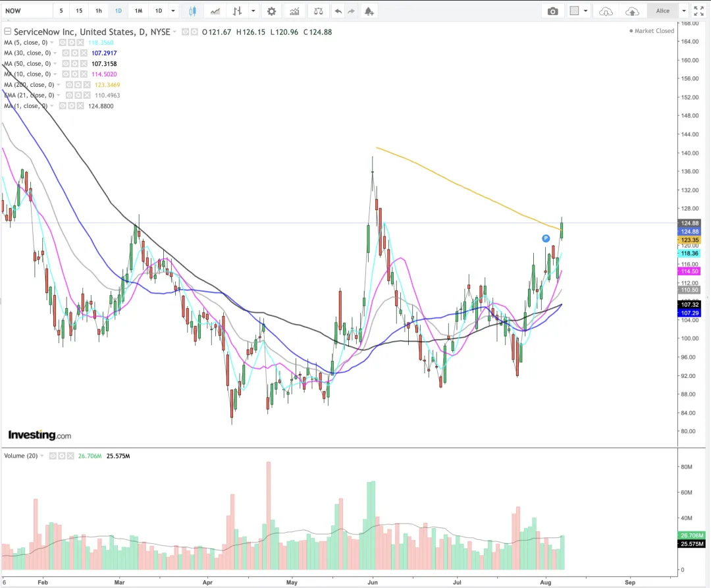The image size is (711, 588).
Task: Switch to the area chart style icon
Action: [215, 11]
